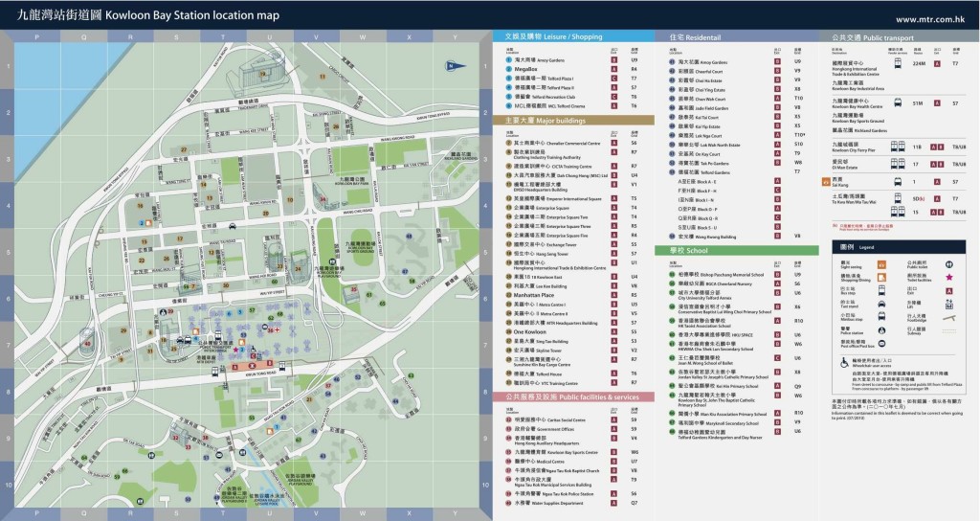Select the Leisure / Shopping section header

(572, 37)
